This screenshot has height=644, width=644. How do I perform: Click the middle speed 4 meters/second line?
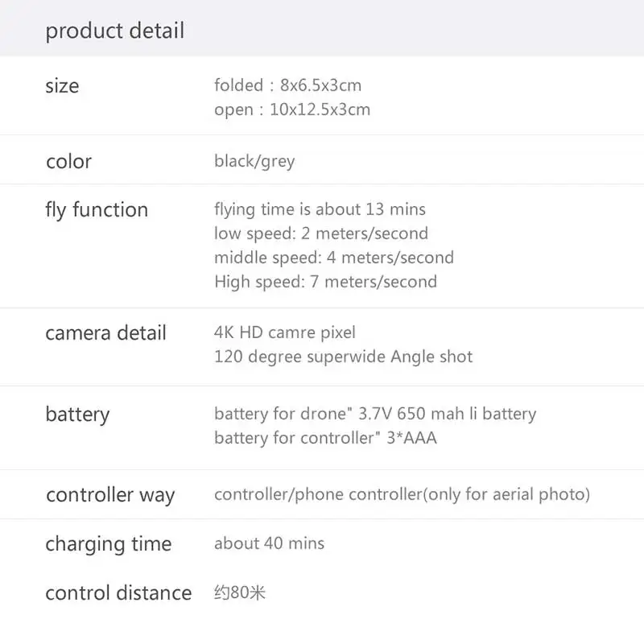click(x=333, y=258)
